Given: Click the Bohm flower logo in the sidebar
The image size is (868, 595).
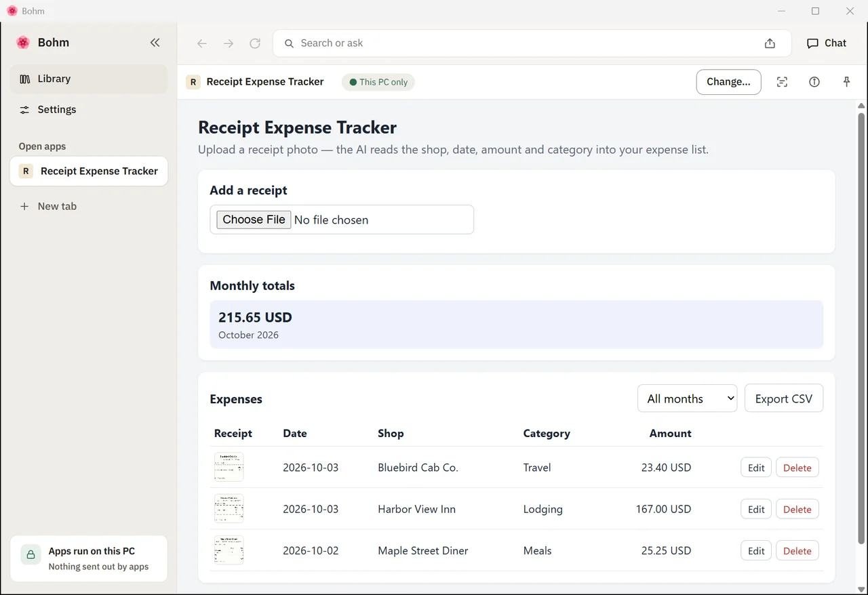Looking at the screenshot, I should (23, 43).
